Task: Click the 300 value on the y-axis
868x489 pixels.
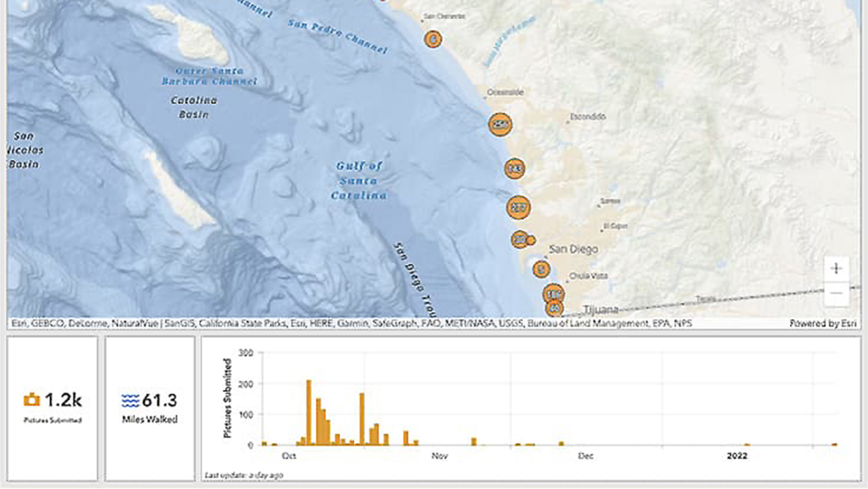Action: click(x=246, y=353)
